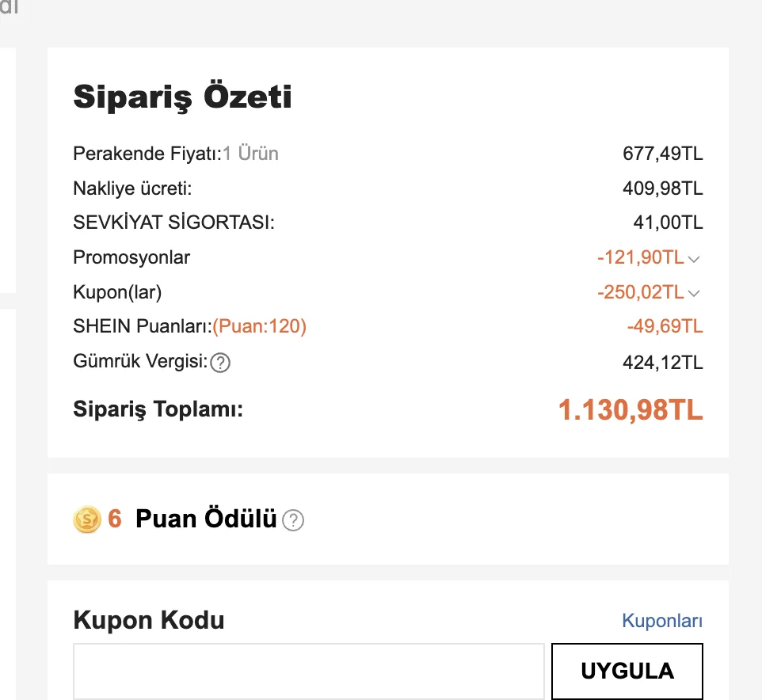
Task: Click the Sipariş Toplamı label
Action: (x=158, y=409)
